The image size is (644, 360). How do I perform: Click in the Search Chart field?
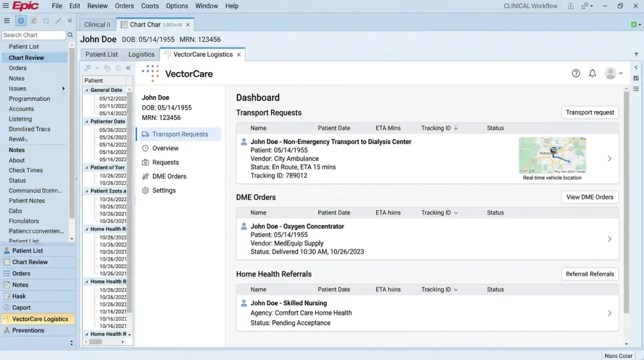click(33, 35)
